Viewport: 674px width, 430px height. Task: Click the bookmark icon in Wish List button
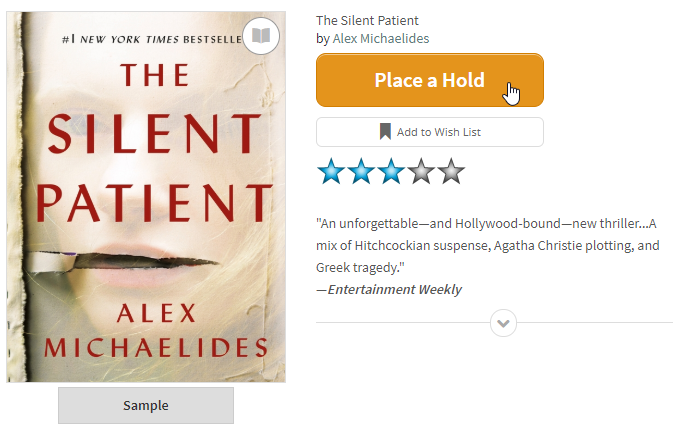pos(385,132)
